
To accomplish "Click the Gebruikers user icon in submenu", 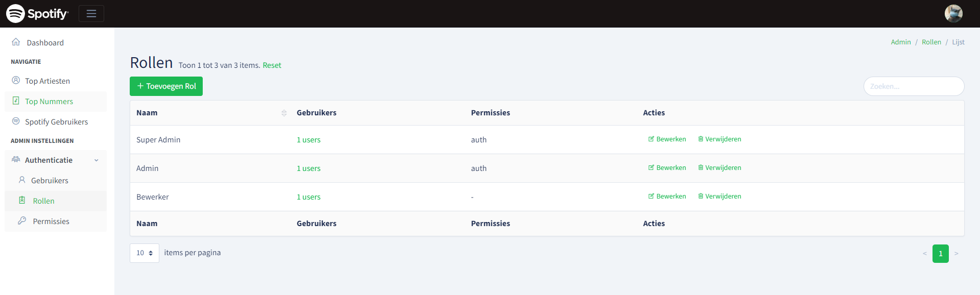I will [22, 180].
